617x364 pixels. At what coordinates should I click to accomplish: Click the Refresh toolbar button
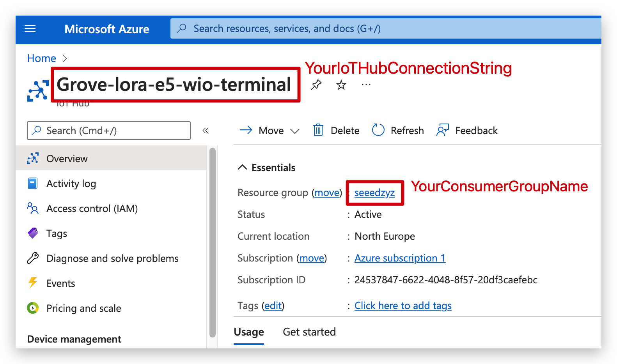point(398,130)
